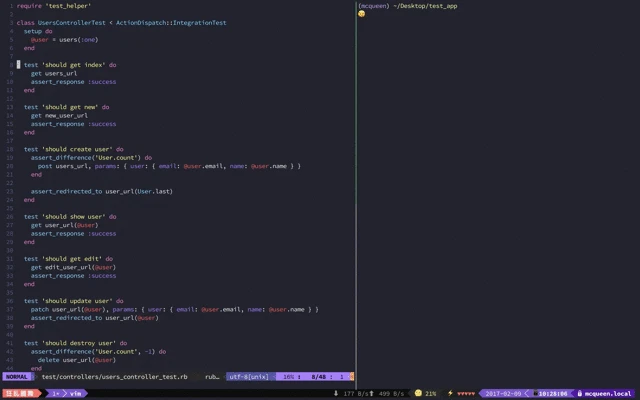The width and height of the screenshot is (640, 400).
Task: Click the file path test/controllers/users_controller_test.rb in statusline
Action: pos(114,377)
